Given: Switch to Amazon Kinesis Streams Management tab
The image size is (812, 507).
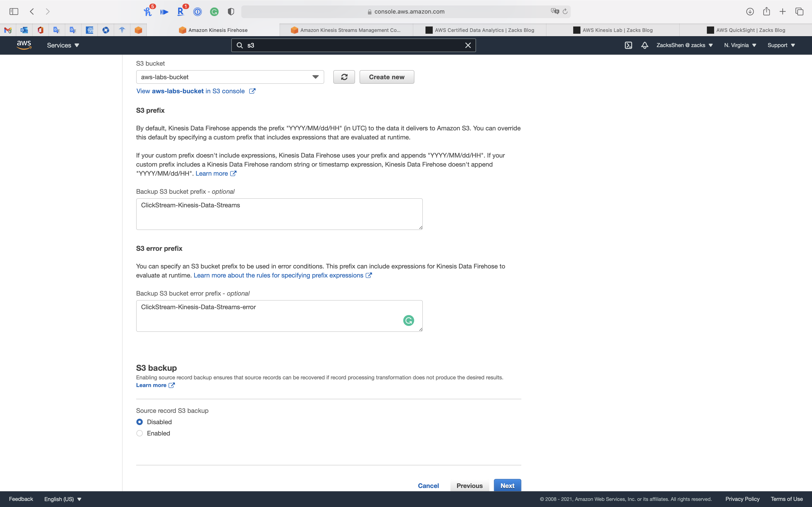Looking at the screenshot, I should [x=346, y=30].
